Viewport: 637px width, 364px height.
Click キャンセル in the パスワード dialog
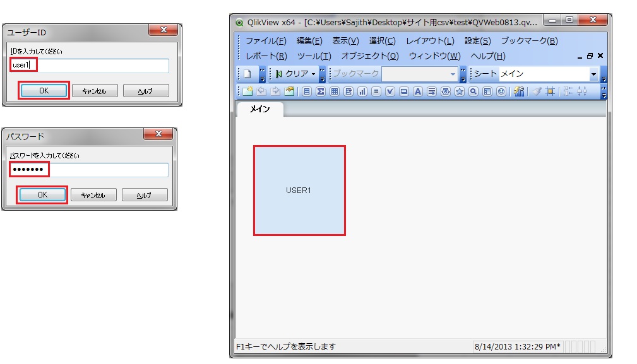(x=93, y=195)
